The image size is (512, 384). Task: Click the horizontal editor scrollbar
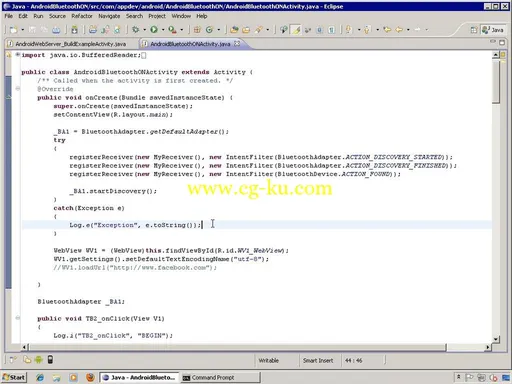click(238, 347)
